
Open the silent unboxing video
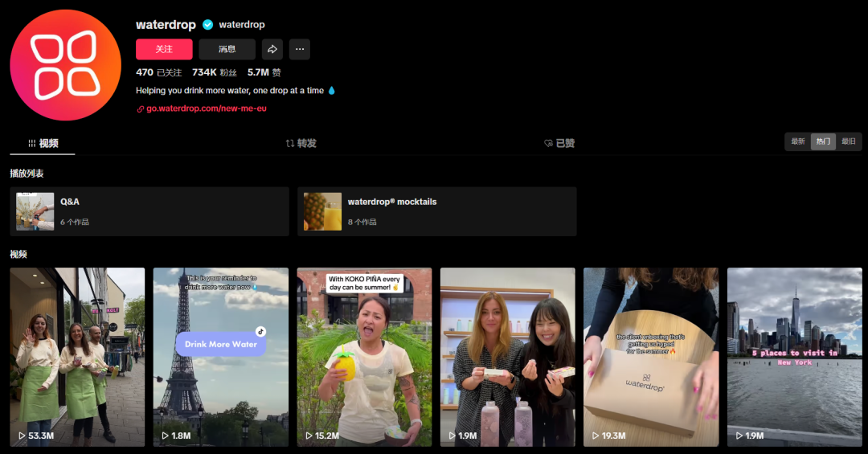coord(651,357)
